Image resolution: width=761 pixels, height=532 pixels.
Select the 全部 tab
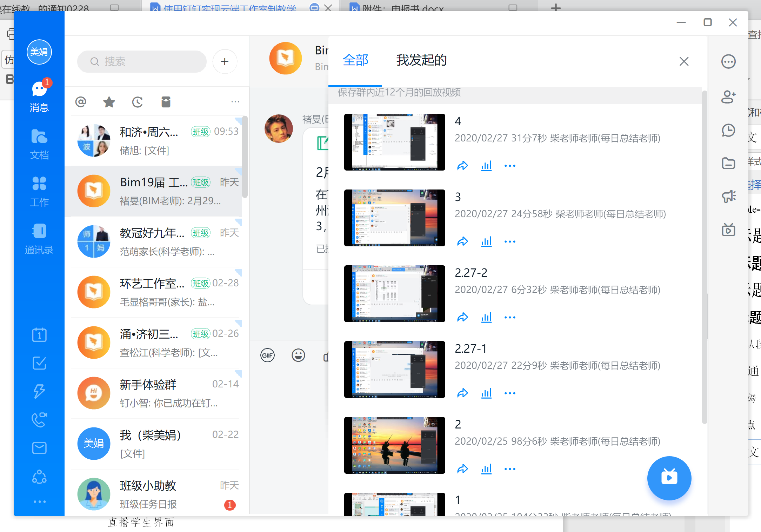(355, 60)
